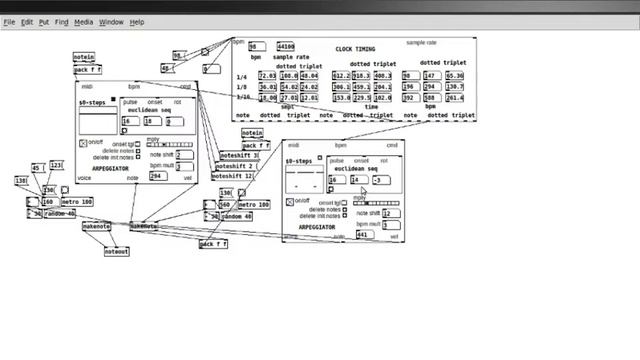Enable onset tgl in right arpeggiator
640x360 pixels.
click(344, 203)
